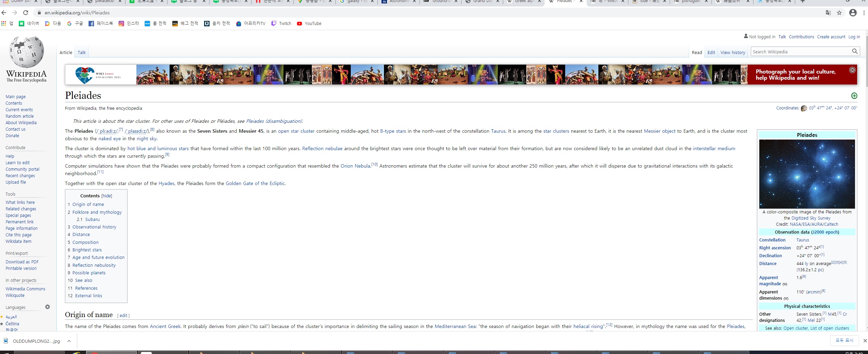Image resolution: width=868 pixels, height=354 pixels.
Task: Open the Cite this page link
Action: pyautogui.click(x=18, y=235)
